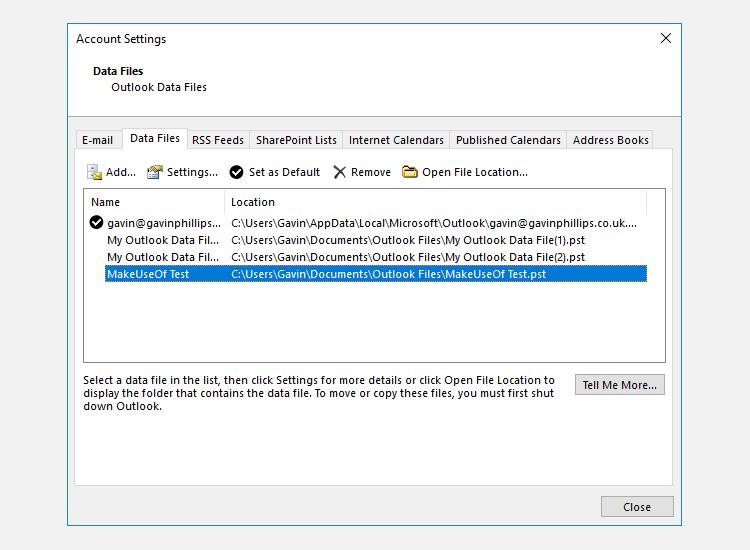Open the SharePoint Lists tab

coord(296,140)
